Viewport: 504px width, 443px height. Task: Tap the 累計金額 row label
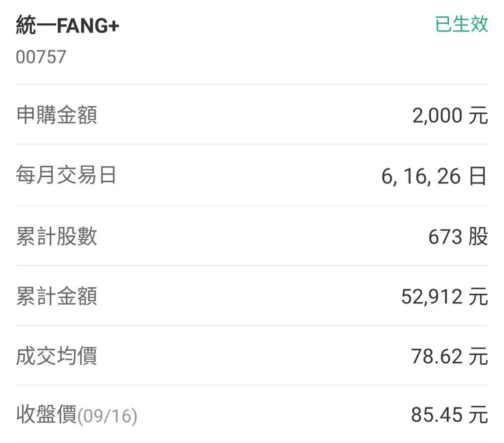[x=57, y=296]
